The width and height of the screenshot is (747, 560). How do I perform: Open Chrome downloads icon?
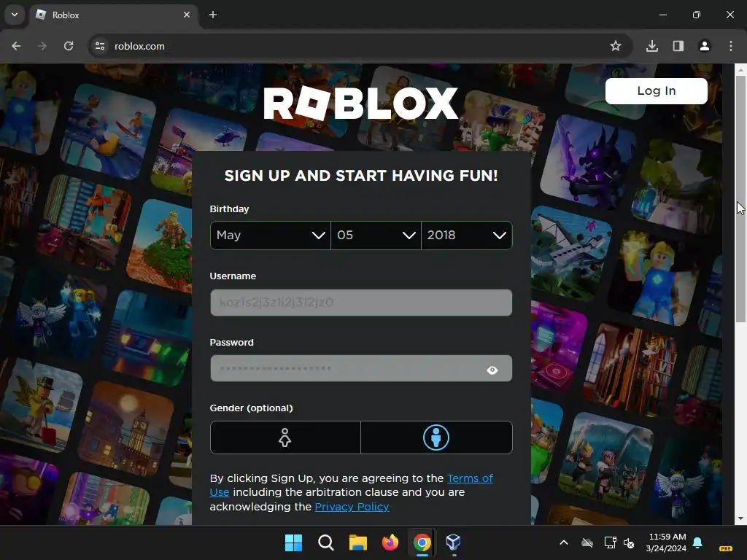pyautogui.click(x=652, y=46)
